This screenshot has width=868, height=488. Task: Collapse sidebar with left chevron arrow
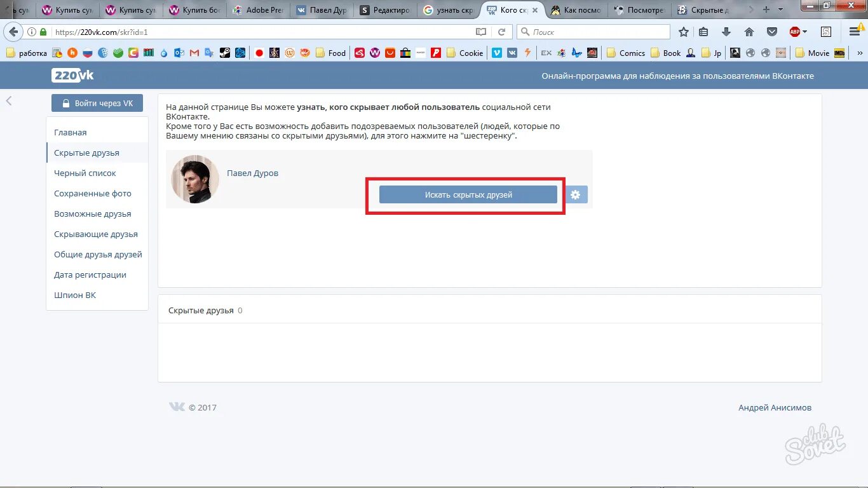point(9,100)
